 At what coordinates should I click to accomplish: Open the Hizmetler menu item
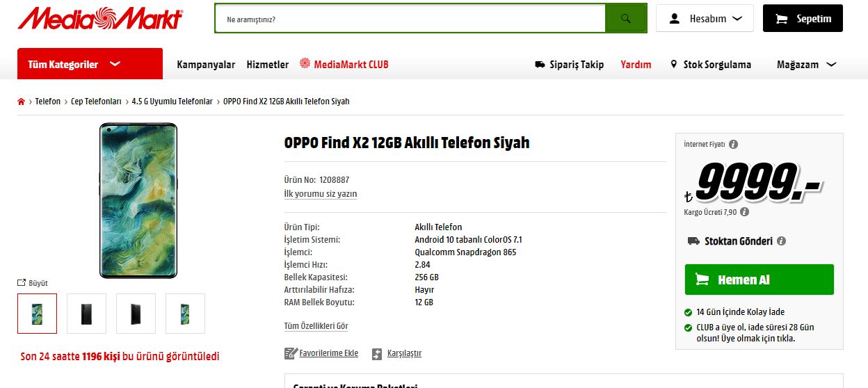pyautogui.click(x=267, y=64)
